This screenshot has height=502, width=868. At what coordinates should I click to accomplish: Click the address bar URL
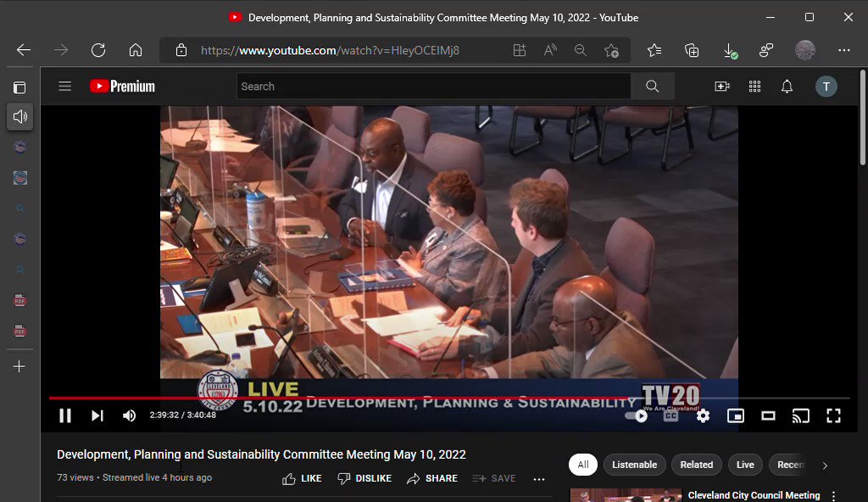click(330, 50)
